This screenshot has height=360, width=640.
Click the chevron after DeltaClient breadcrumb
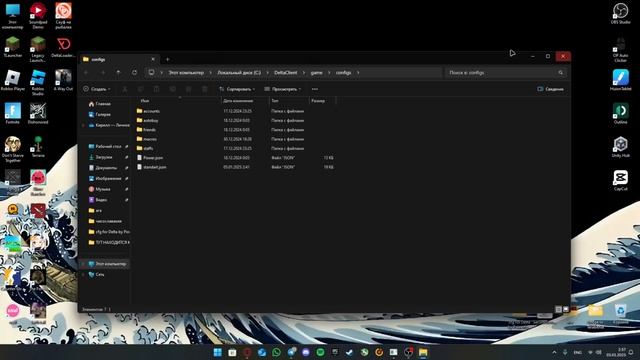click(x=304, y=73)
